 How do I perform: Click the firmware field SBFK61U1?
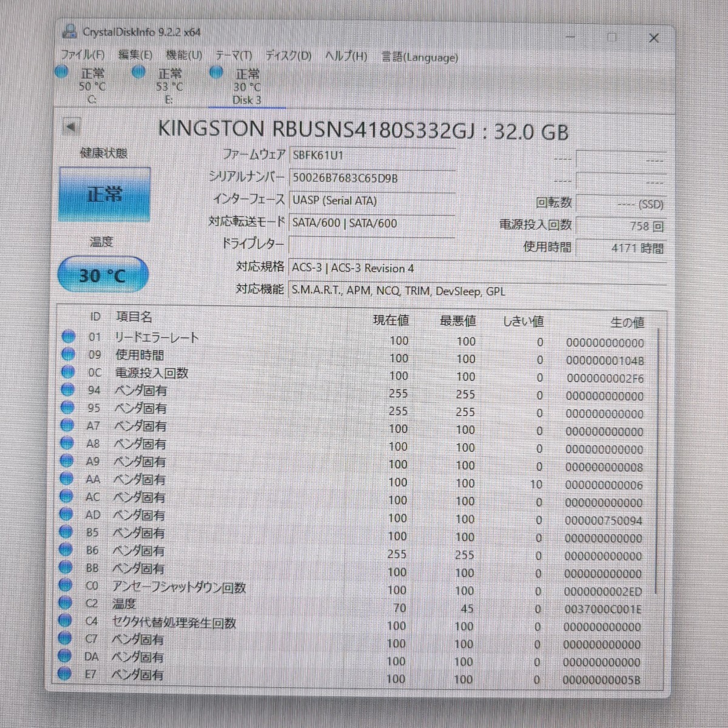pos(372,155)
